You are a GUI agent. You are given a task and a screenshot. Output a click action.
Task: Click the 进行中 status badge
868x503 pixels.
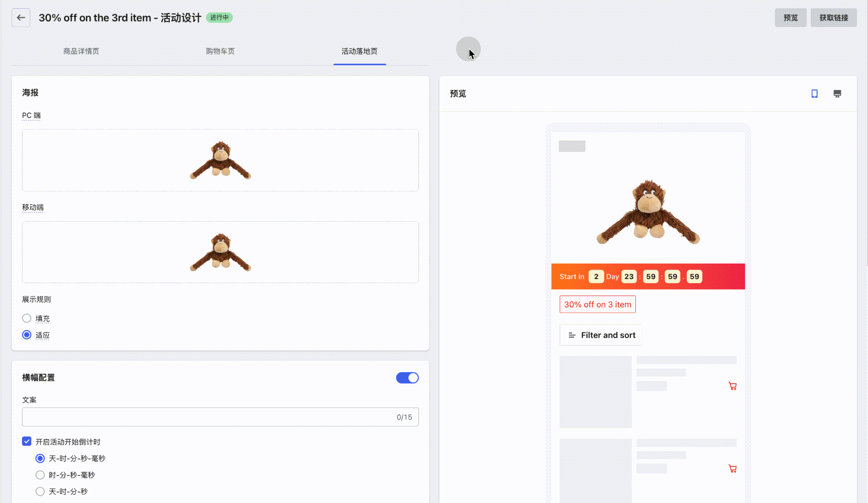(x=219, y=17)
